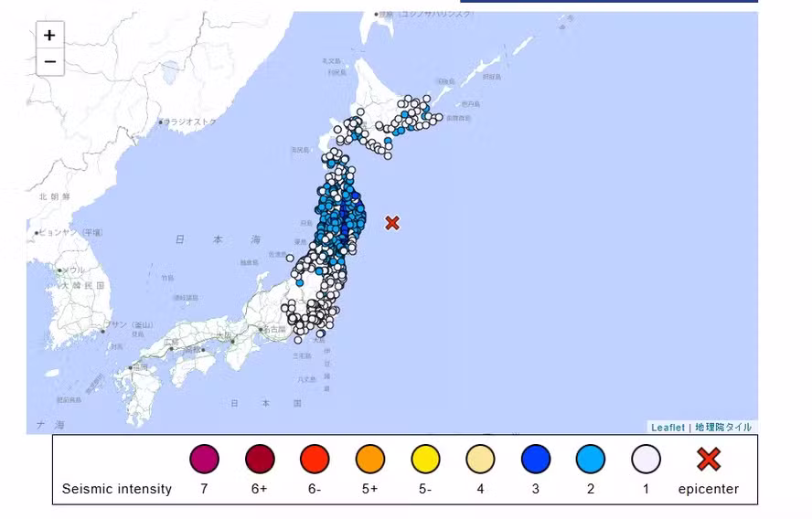Open the Leaflet attribution link

point(668,427)
